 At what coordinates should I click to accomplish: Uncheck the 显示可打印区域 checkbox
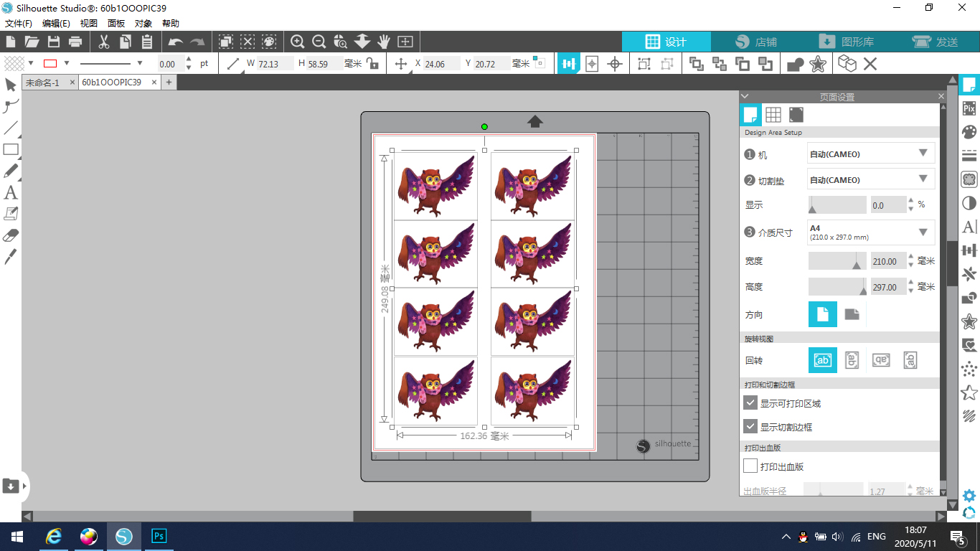(750, 403)
